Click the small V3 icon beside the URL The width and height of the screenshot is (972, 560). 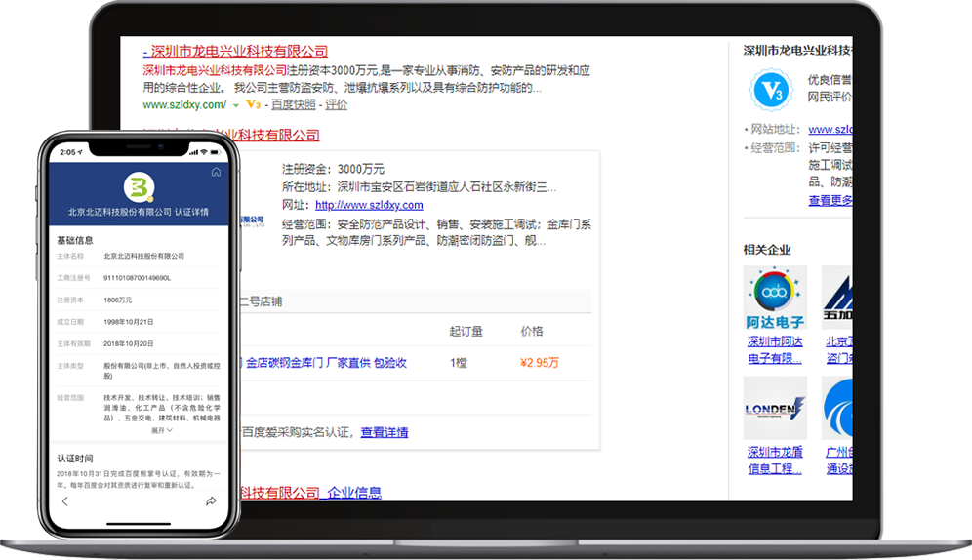point(254,104)
